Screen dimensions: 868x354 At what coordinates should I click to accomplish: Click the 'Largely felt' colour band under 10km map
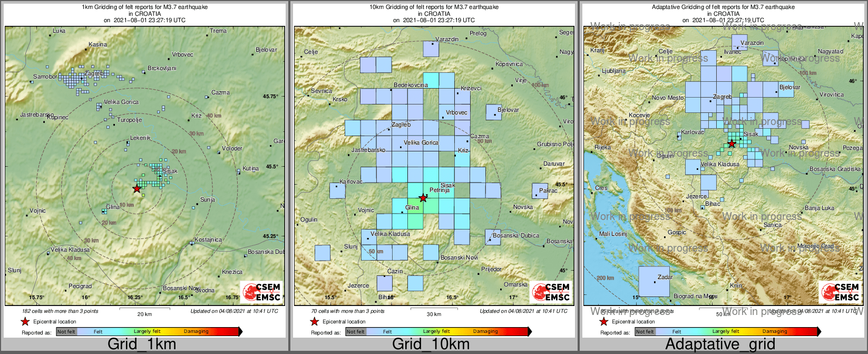point(436,332)
